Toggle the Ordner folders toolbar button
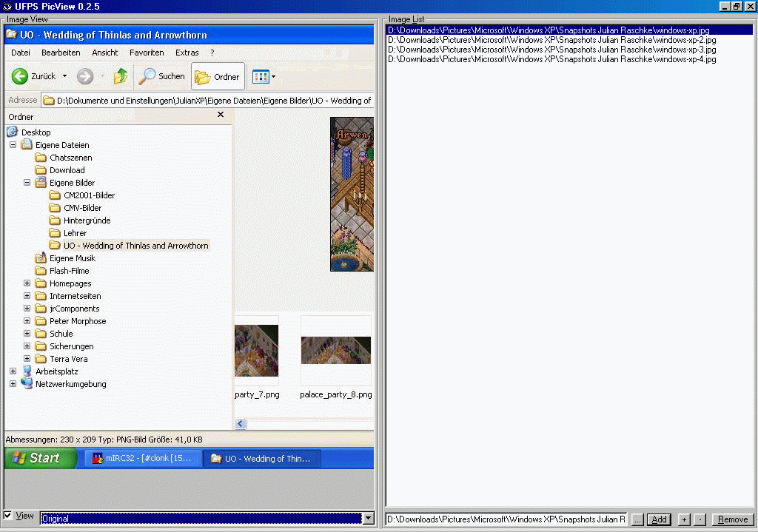Viewport: 758px width, 532px height. (218, 76)
